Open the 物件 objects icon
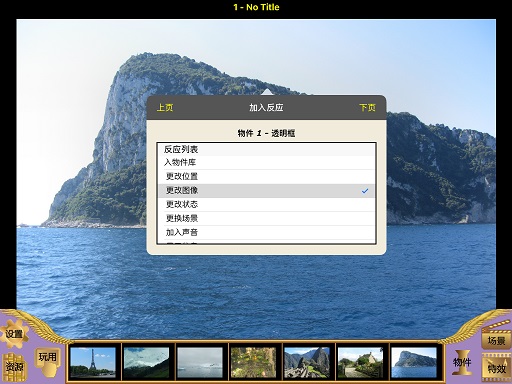This screenshot has width=512, height=384. pyautogui.click(x=462, y=362)
